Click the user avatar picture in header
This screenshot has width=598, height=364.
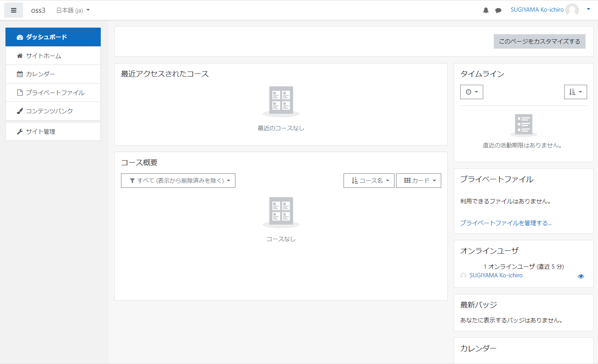click(572, 10)
